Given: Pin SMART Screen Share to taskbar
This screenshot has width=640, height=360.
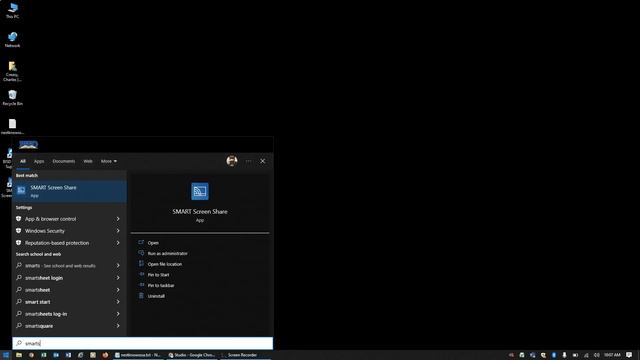Looking at the screenshot, I should [161, 285].
